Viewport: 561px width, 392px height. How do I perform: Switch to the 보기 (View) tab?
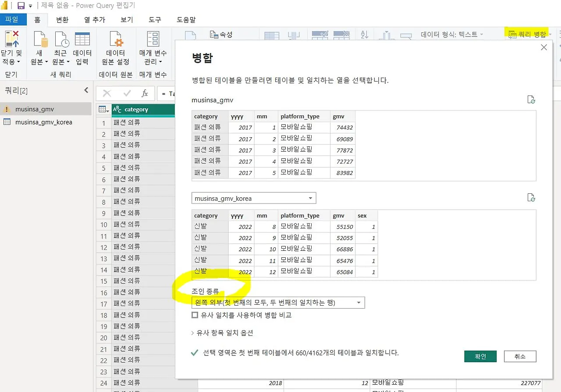click(x=127, y=20)
